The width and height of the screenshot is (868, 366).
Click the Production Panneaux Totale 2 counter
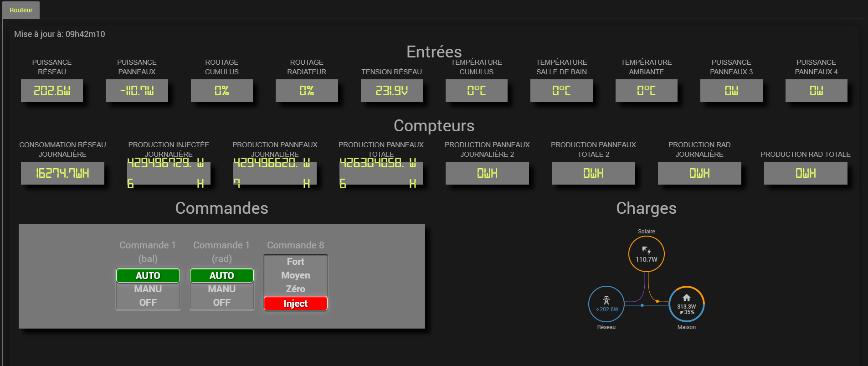pos(593,173)
